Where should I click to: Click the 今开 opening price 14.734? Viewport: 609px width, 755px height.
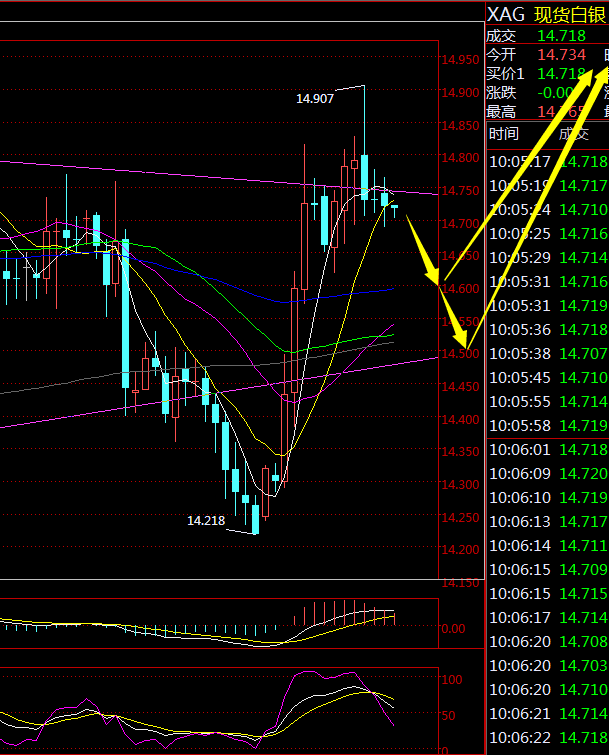561,54
